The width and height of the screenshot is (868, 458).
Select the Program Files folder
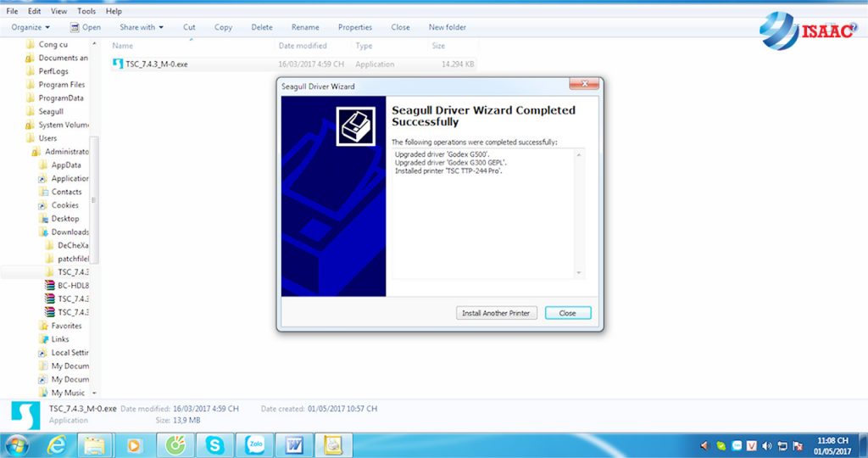click(x=61, y=85)
